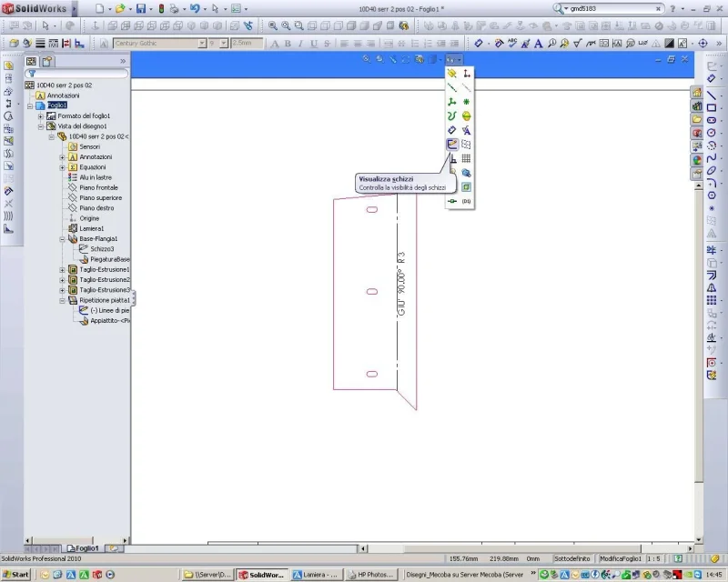Image resolution: width=728 pixels, height=582 pixels.
Task: Click the search field containing gmd5183
Action: point(601,8)
